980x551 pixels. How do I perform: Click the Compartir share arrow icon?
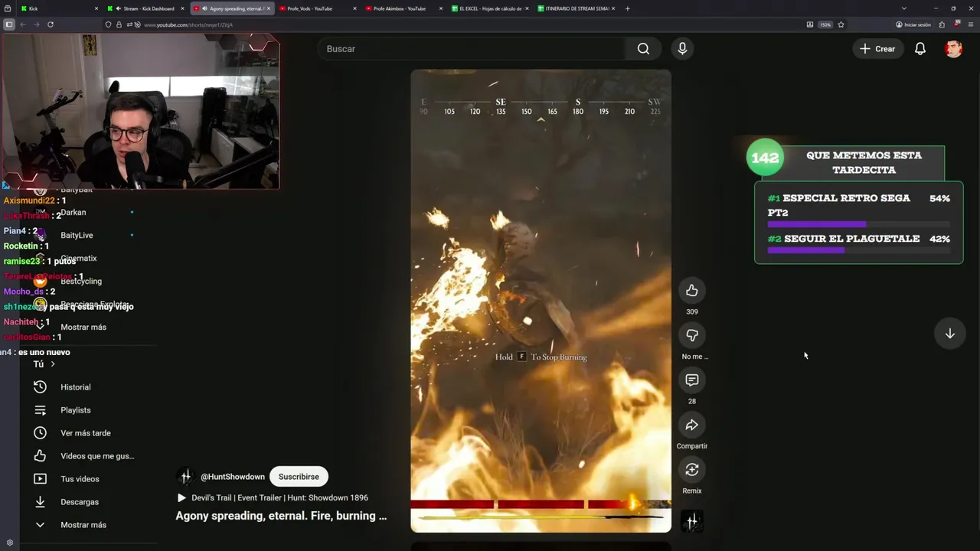point(692,425)
